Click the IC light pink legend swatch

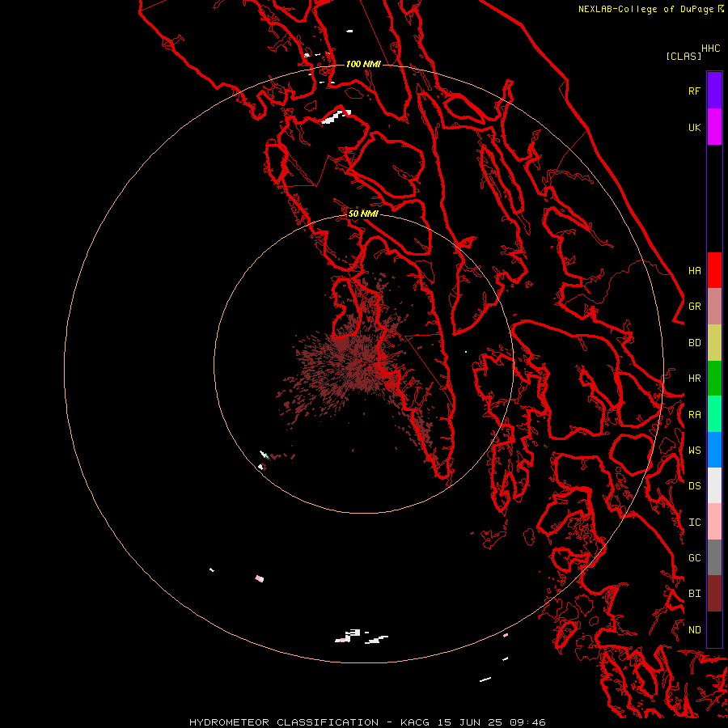click(714, 522)
